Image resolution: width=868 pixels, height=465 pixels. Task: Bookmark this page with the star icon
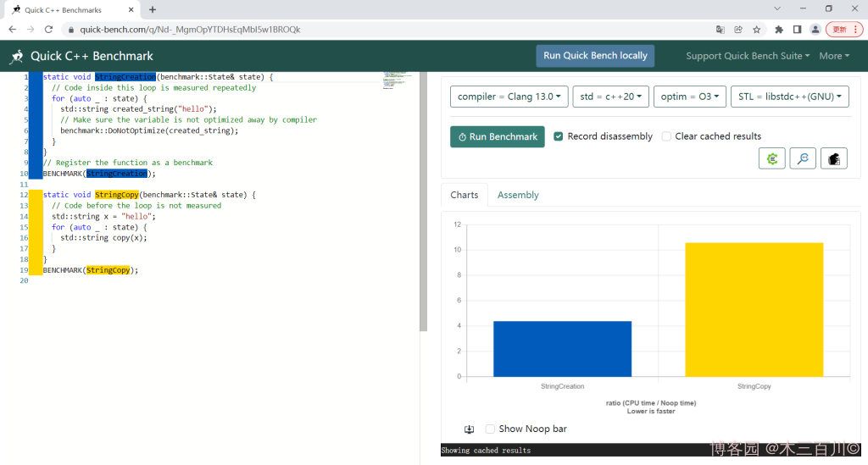click(x=757, y=29)
